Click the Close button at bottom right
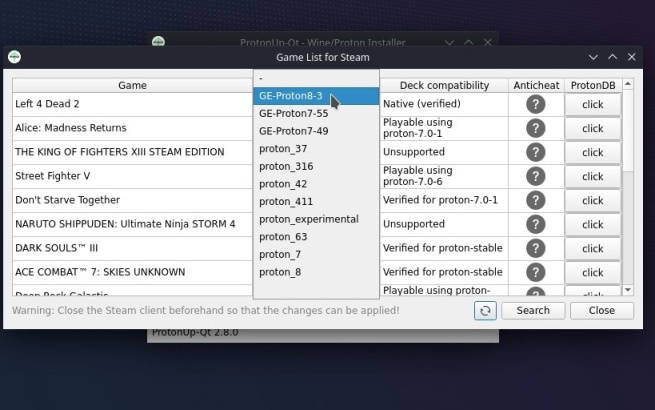The image size is (655, 410). pos(602,311)
